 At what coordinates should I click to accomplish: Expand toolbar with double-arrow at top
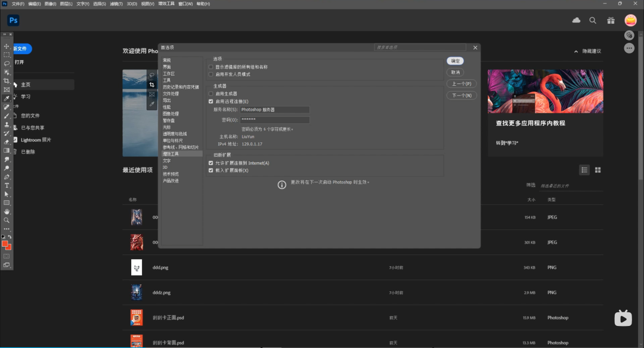5,34
